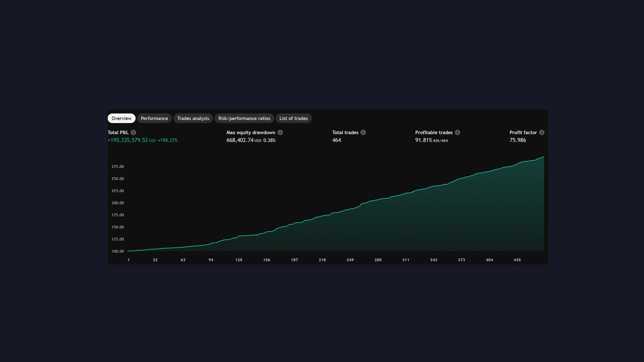The width and height of the screenshot is (644, 362).
Task: Click the 464 total trades value
Action: point(336,140)
